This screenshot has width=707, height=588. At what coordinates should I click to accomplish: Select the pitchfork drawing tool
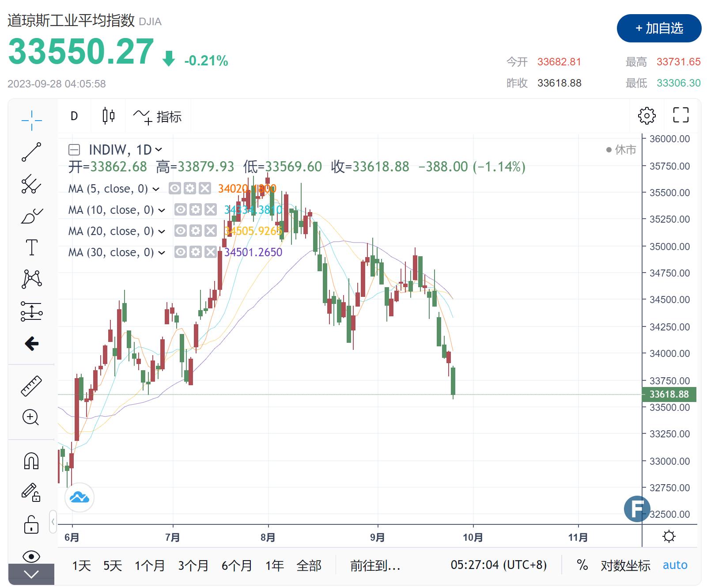pos(31,184)
